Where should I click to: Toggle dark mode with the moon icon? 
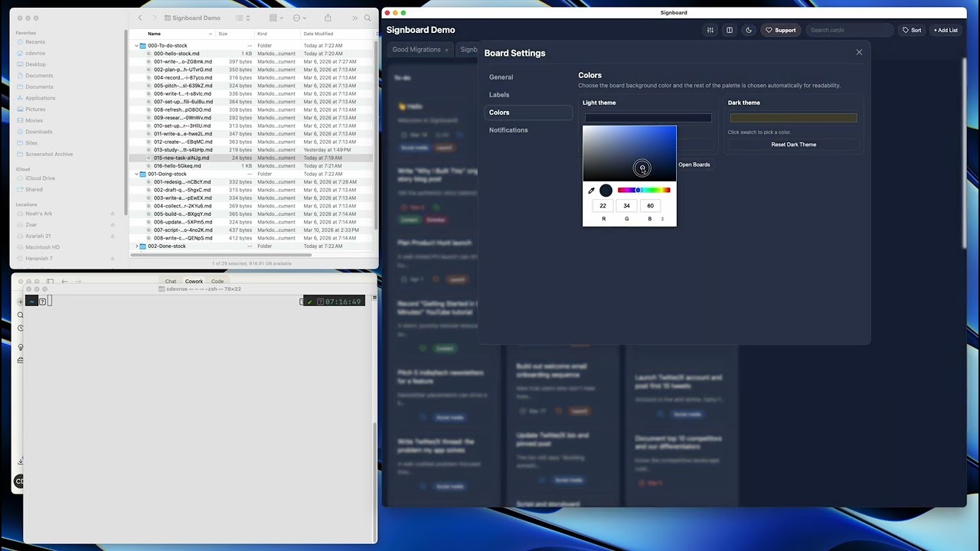[x=749, y=31]
